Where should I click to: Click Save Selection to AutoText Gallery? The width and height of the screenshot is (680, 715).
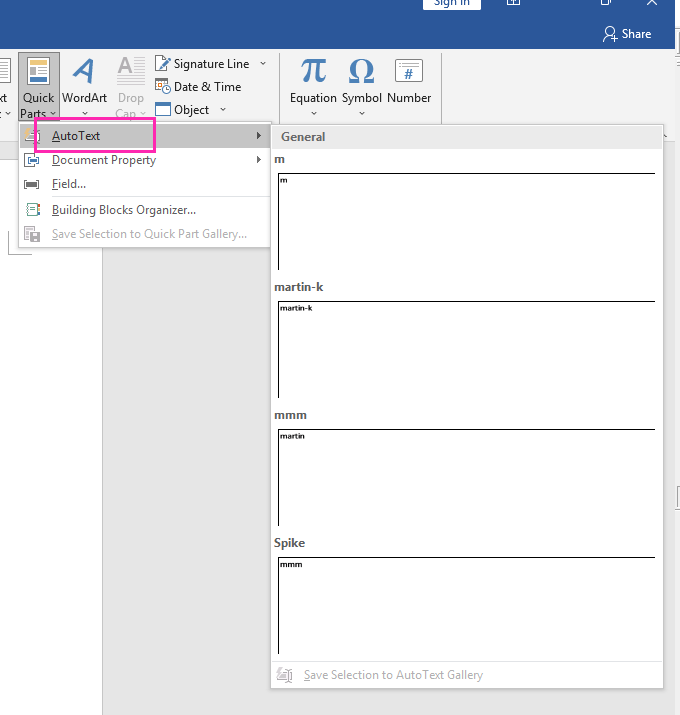click(x=467, y=675)
